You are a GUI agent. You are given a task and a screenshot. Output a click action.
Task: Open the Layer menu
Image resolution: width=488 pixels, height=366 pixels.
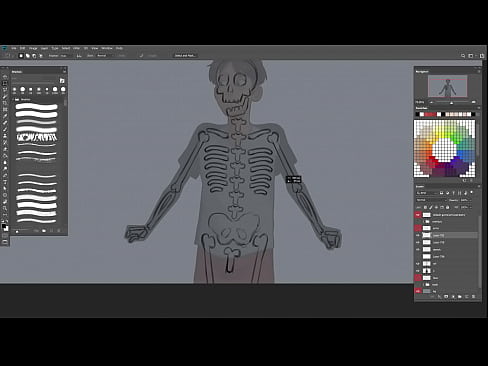44,48
